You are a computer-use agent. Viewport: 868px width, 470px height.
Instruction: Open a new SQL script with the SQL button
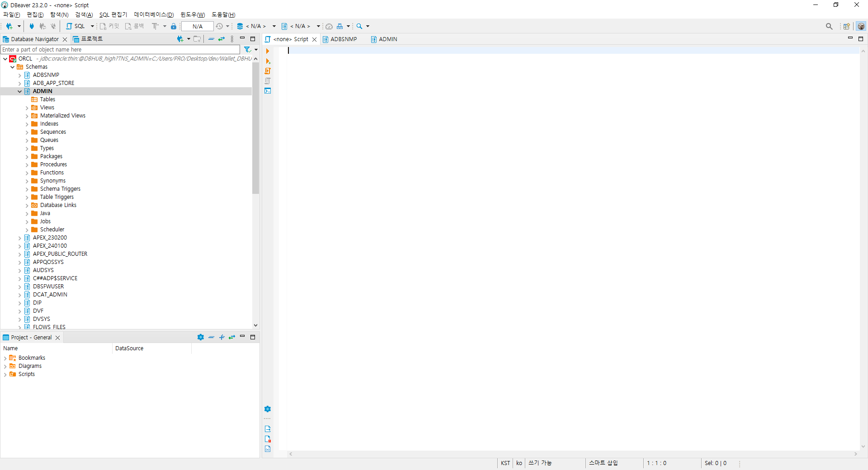pos(75,26)
